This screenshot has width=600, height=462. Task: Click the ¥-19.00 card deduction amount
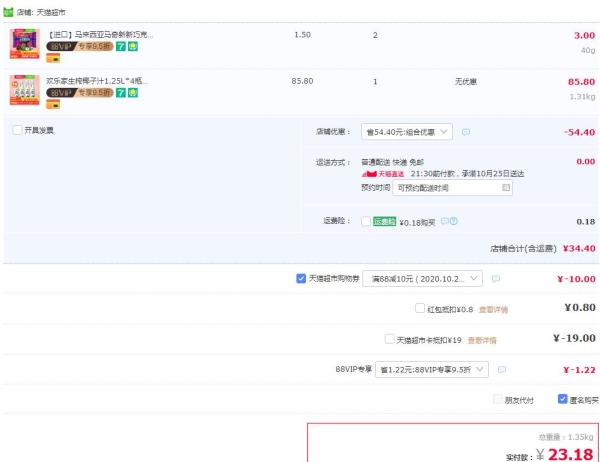click(574, 338)
